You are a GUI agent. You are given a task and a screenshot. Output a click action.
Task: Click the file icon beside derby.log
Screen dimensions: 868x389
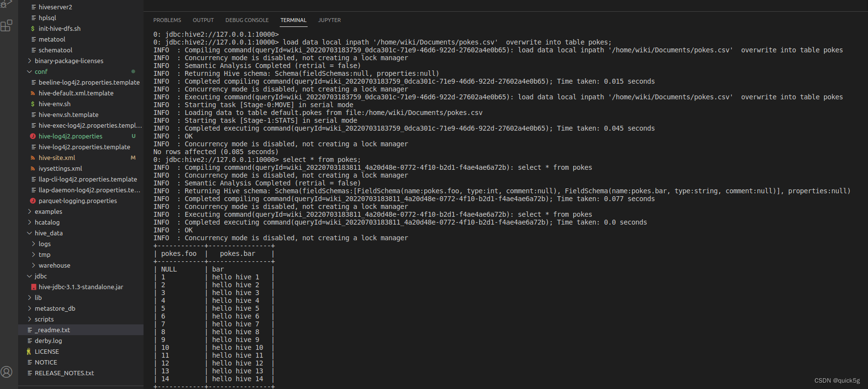29,341
